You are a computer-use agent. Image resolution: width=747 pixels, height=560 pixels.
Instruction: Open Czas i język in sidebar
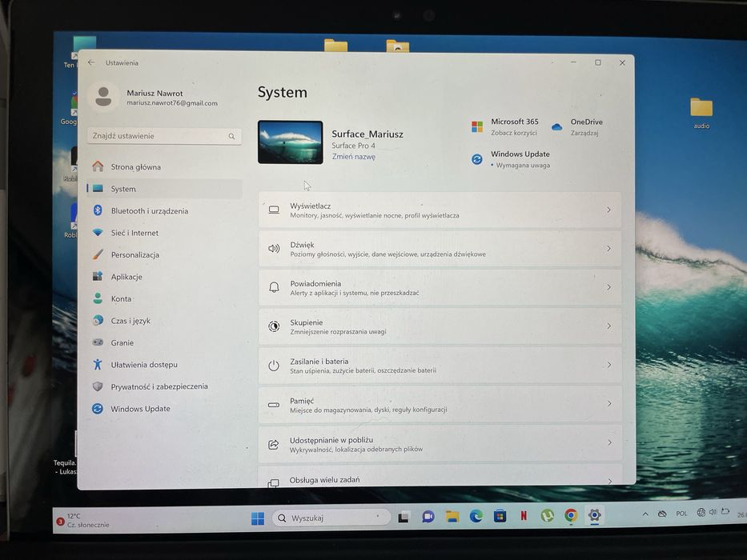pyautogui.click(x=164, y=321)
